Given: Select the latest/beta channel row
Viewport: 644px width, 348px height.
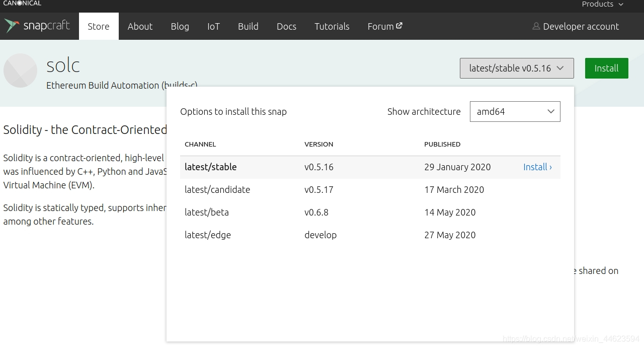Looking at the screenshot, I should point(370,213).
